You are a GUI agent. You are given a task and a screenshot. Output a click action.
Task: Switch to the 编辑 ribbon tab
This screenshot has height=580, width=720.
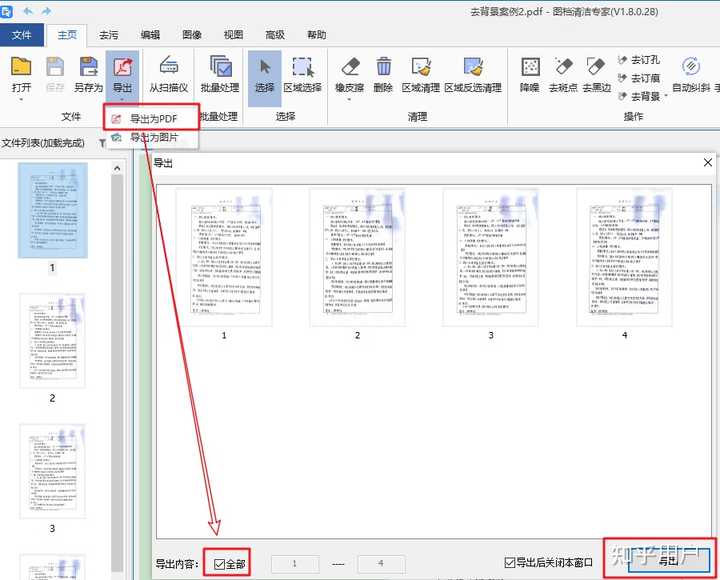tap(150, 35)
